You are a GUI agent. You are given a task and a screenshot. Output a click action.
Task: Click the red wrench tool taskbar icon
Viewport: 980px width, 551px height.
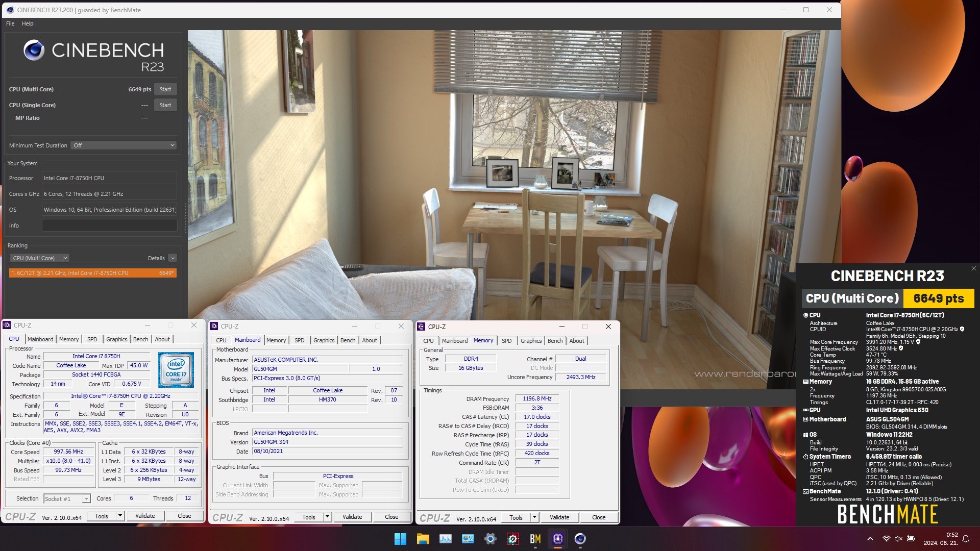tap(512, 539)
